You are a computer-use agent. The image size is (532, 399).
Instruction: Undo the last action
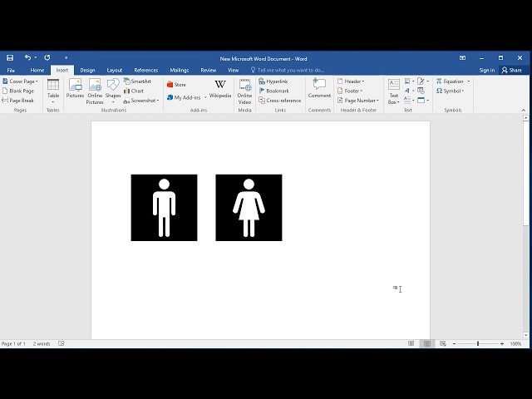coord(27,57)
